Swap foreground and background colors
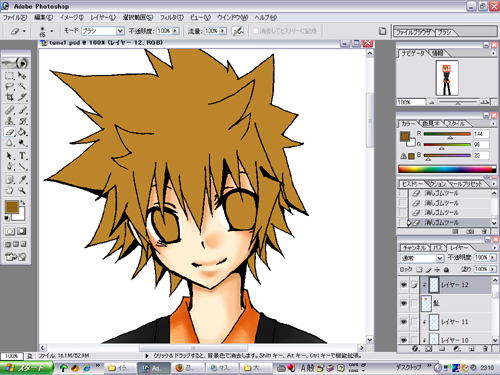This screenshot has width=500, height=375. tap(22, 202)
